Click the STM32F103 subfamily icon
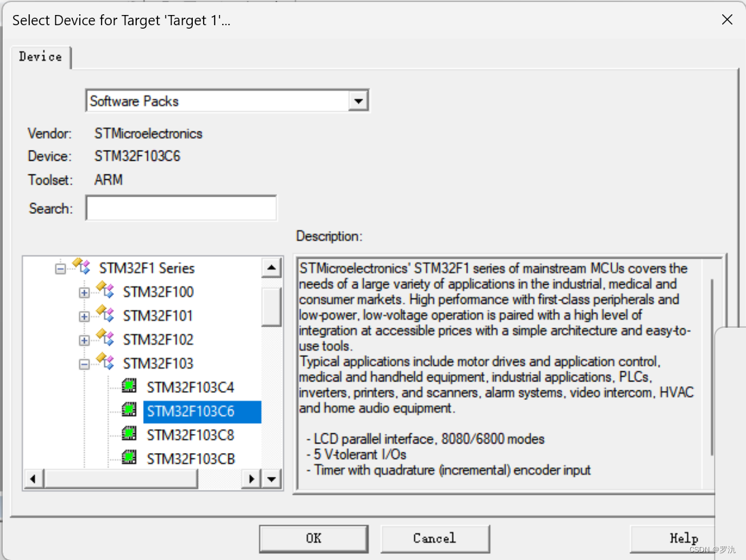The height and width of the screenshot is (560, 746). click(x=105, y=362)
